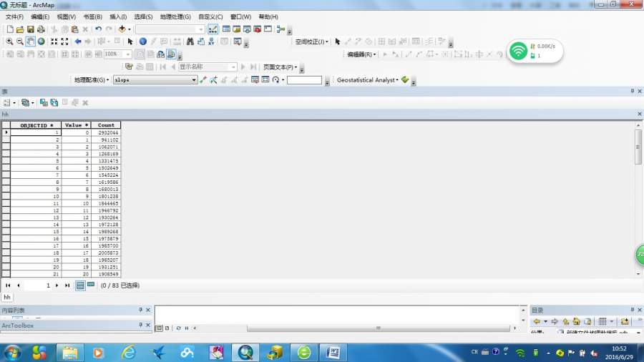Switch to layout view at map bottom
Screen dimensions: 644x362
tap(167, 328)
